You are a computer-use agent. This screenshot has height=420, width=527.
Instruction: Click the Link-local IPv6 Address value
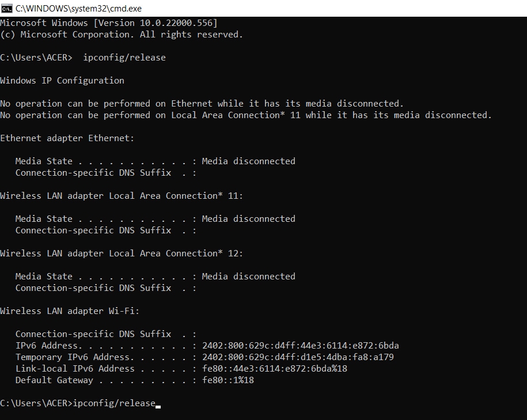pyautogui.click(x=274, y=369)
